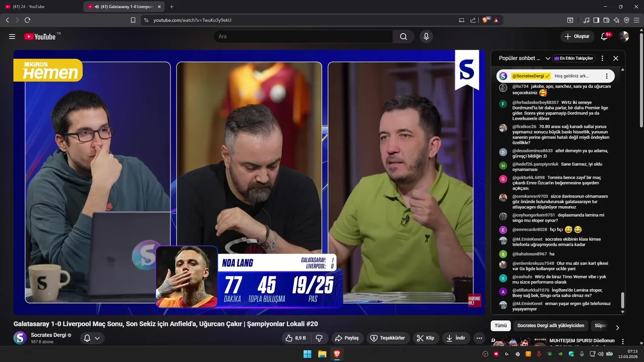Screen dimensions: 644x362
Task: Click the İndir download button
Action: tap(455, 338)
